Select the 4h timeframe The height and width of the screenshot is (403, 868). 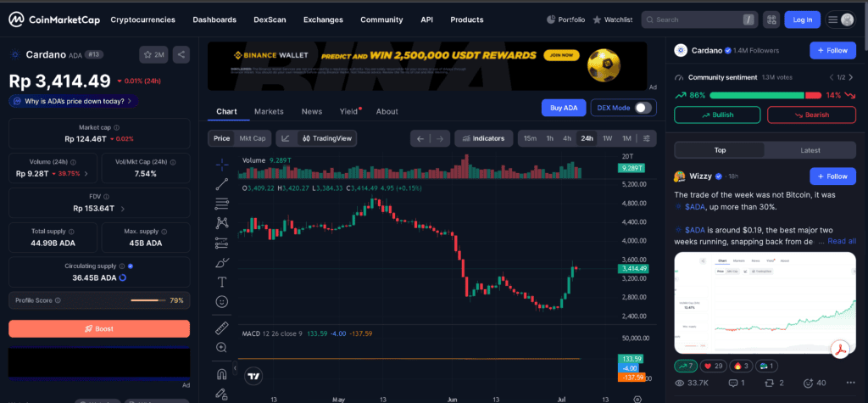(x=567, y=138)
